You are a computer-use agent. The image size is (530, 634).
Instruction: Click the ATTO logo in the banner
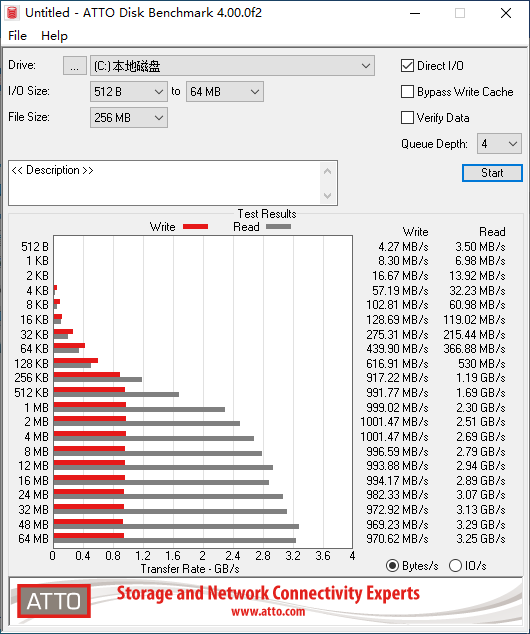[54, 601]
